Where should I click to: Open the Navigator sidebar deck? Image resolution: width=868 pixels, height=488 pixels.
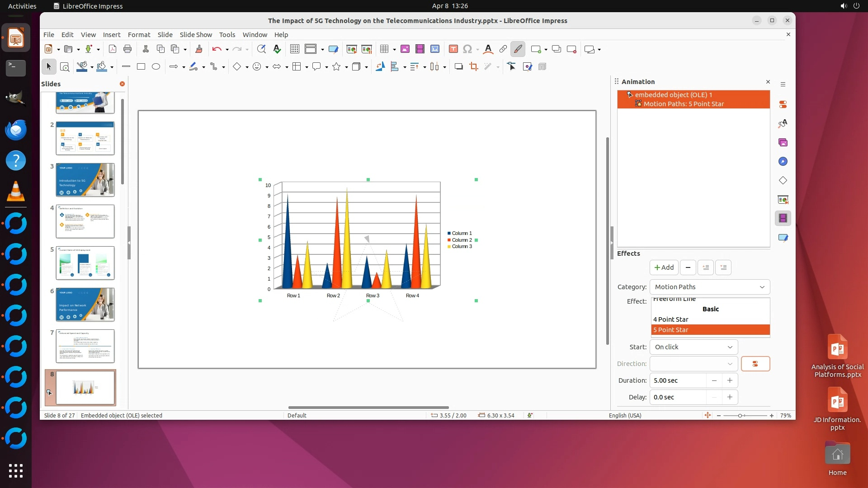(783, 162)
